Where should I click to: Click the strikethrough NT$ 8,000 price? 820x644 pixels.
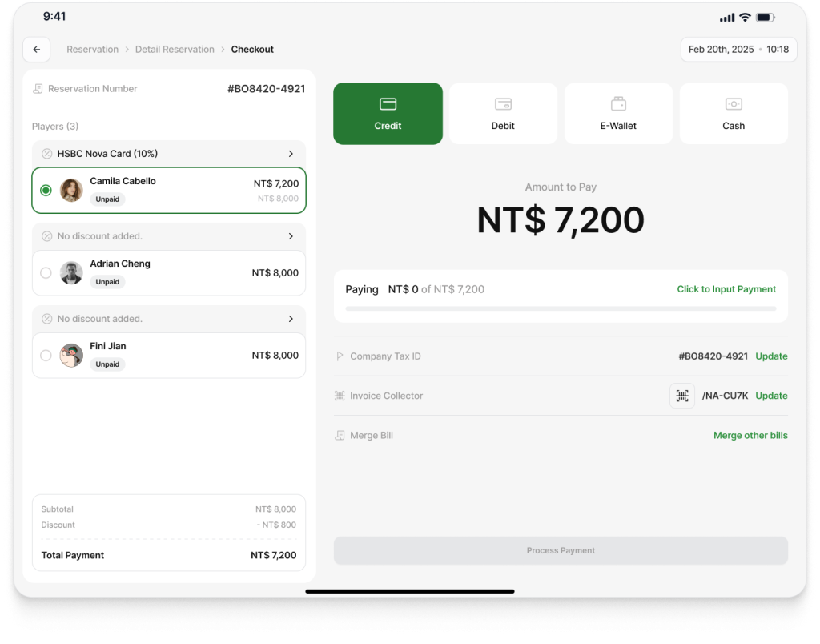(278, 199)
